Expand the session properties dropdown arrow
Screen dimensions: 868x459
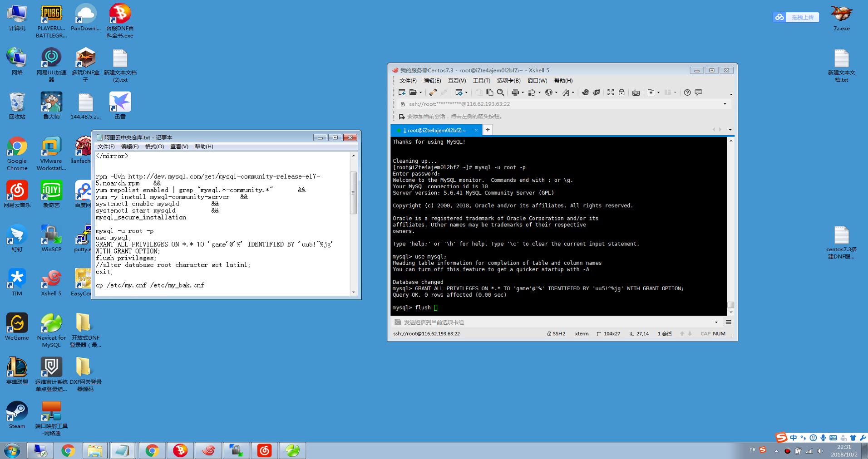tap(467, 93)
